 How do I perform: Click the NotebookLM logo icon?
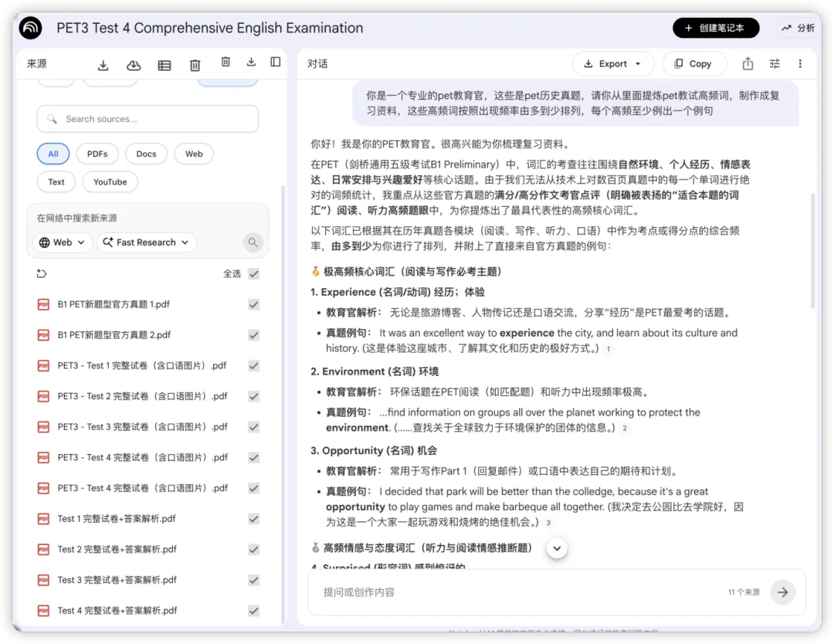(30, 29)
